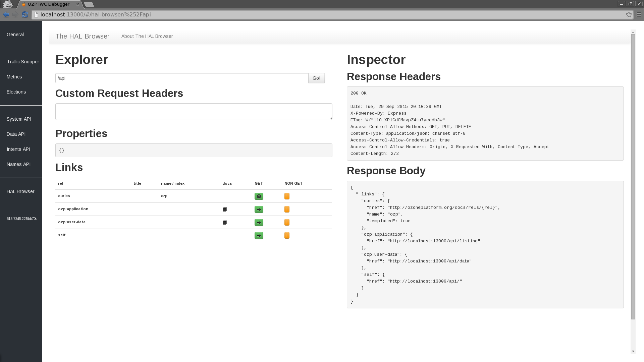Screen dimensions: 644x362
Task: Reload the page with browser refresh icon
Action: (x=25, y=14)
